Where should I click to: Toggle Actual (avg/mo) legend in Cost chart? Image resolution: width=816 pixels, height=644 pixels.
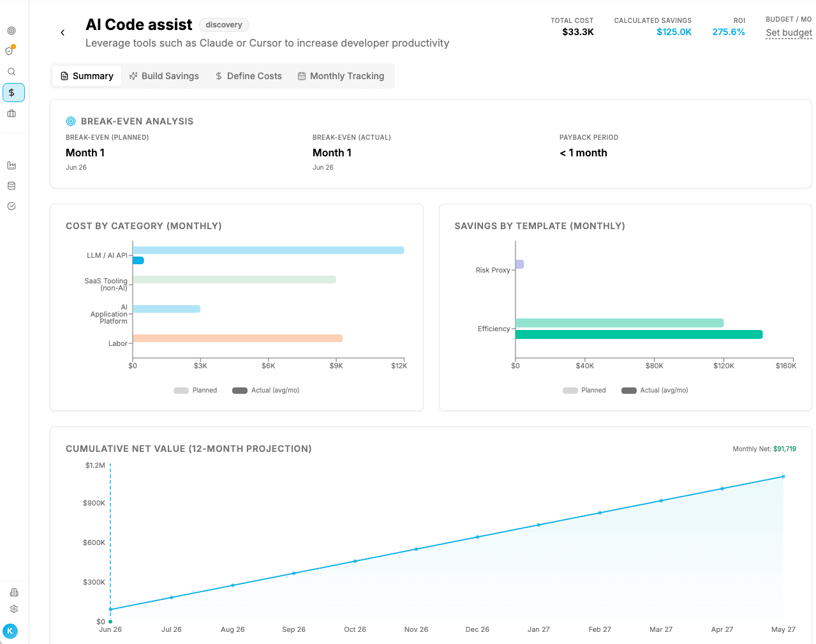[266, 391]
